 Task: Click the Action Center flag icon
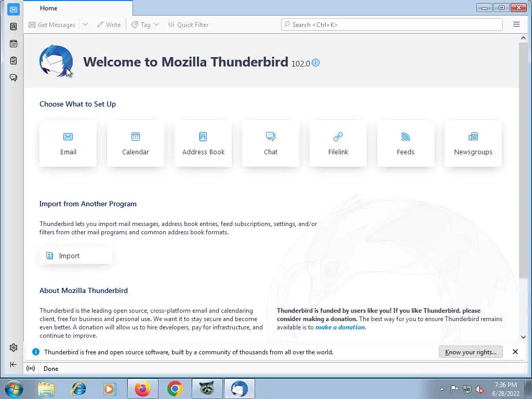point(454,389)
